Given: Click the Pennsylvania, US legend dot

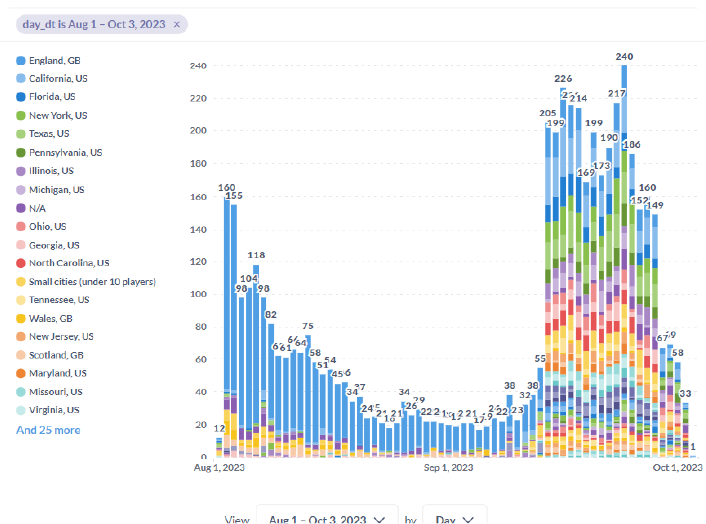Looking at the screenshot, I should click(21, 153).
